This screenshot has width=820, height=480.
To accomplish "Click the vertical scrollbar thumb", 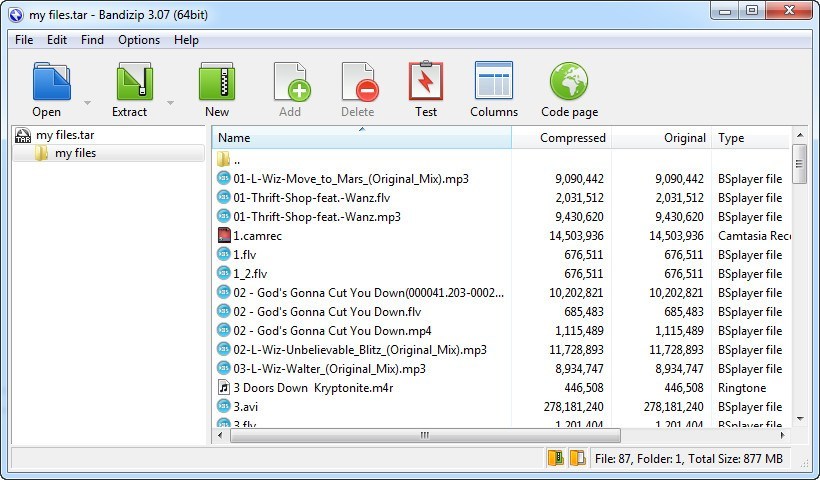I will click(800, 164).
